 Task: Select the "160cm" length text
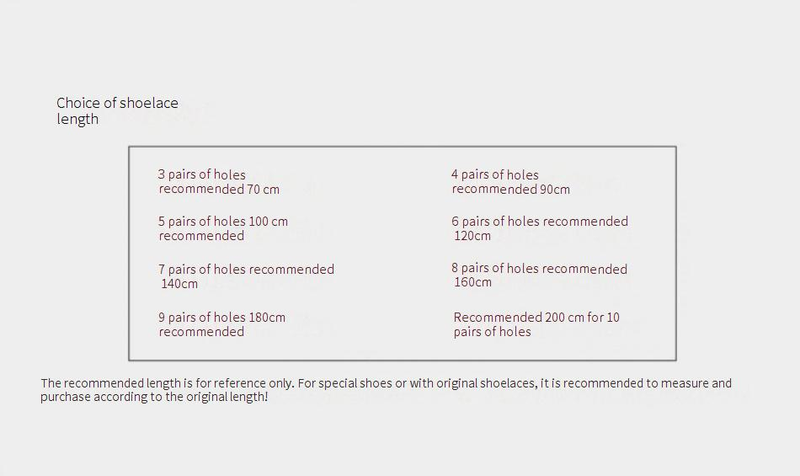(x=472, y=282)
